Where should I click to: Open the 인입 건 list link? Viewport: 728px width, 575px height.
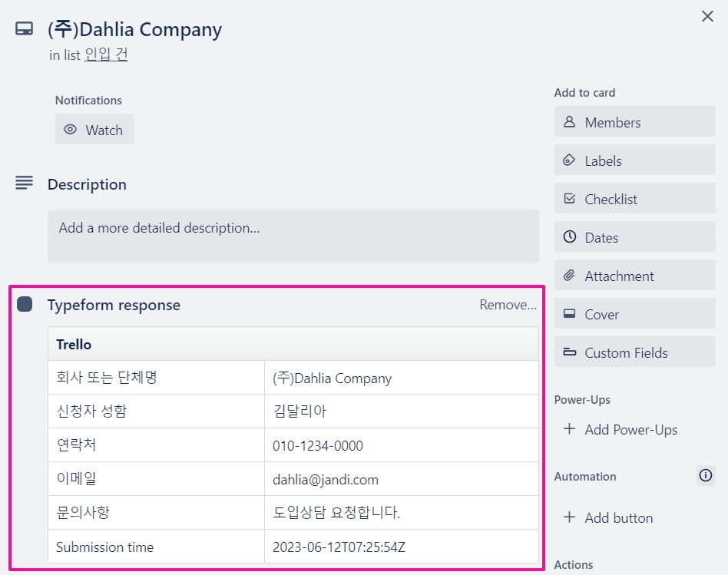click(x=106, y=55)
